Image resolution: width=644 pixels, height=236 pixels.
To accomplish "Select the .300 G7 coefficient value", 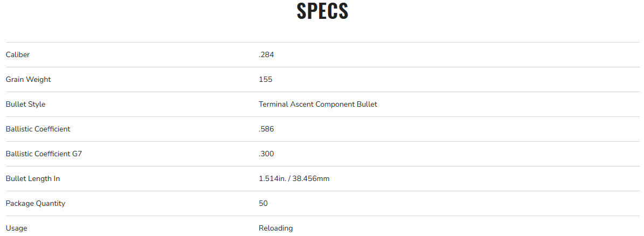I will point(266,154).
